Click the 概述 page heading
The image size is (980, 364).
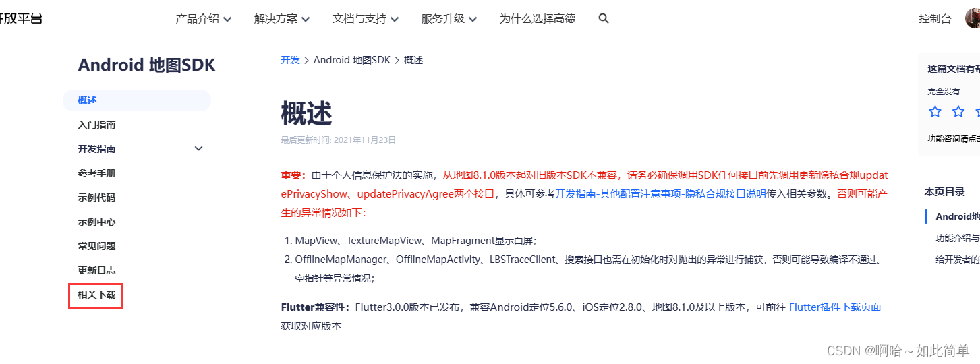(306, 113)
